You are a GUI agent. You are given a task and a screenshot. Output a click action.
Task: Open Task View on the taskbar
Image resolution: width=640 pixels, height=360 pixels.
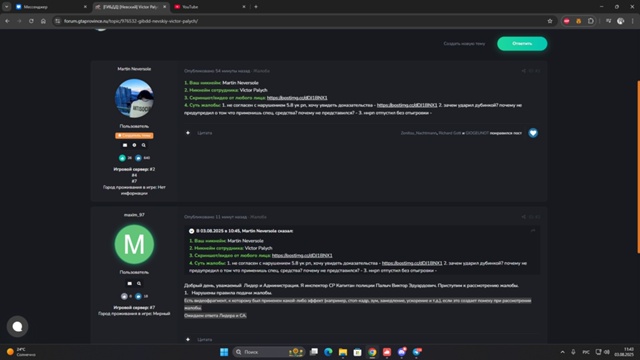click(x=314, y=352)
